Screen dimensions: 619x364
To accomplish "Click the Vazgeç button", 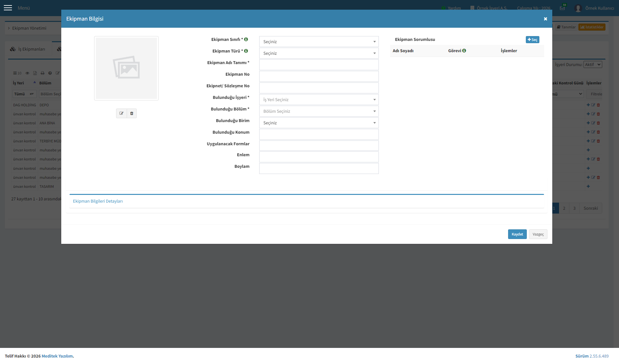I will [x=538, y=234].
